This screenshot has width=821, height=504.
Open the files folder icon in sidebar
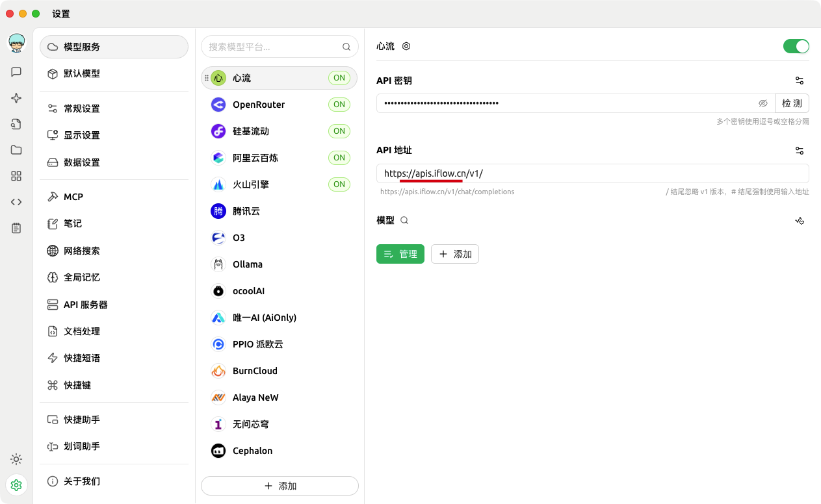pos(16,150)
